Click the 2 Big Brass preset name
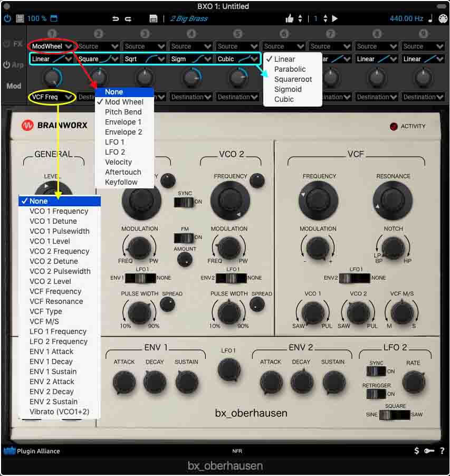The image size is (450, 476). click(189, 18)
